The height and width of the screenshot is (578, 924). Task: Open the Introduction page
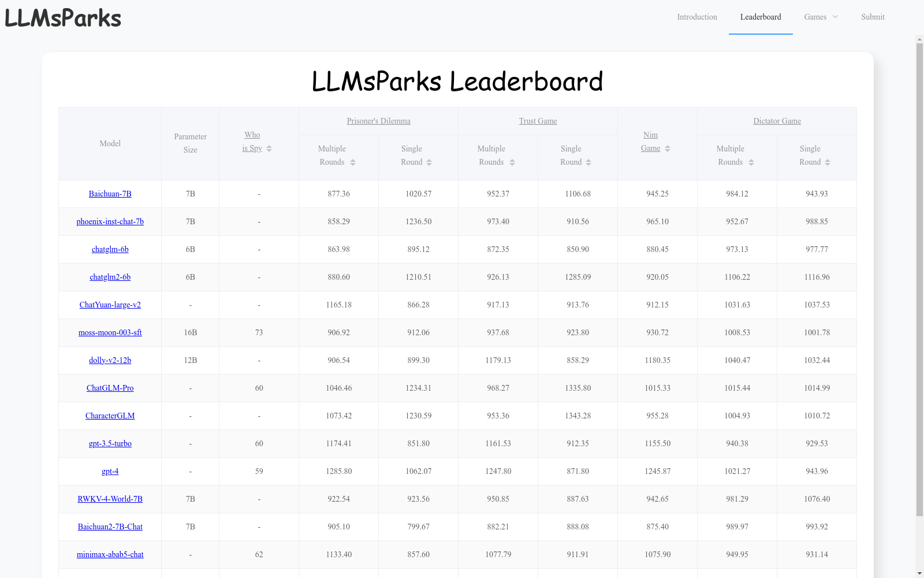[x=697, y=17]
